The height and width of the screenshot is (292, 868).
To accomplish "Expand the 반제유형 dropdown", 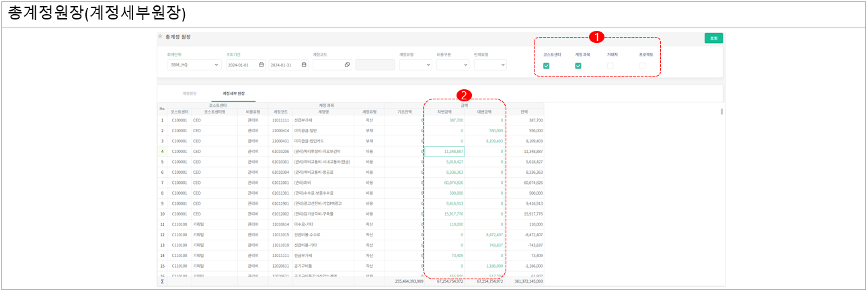I will click(x=502, y=65).
